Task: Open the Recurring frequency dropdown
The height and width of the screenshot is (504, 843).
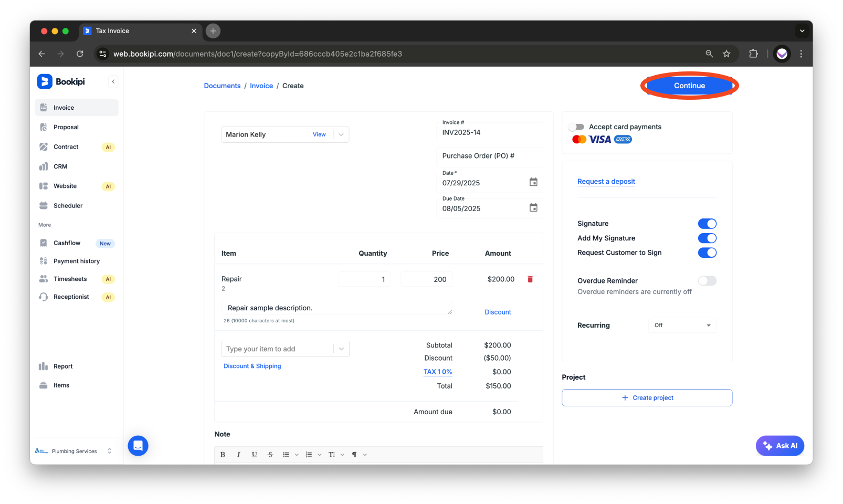Action: tap(682, 325)
